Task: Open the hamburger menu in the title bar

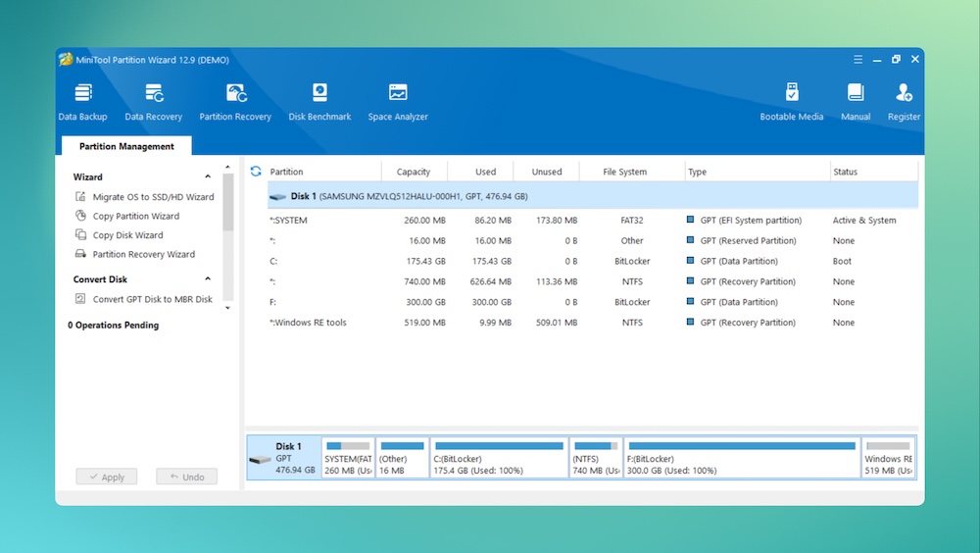Action: coord(857,60)
